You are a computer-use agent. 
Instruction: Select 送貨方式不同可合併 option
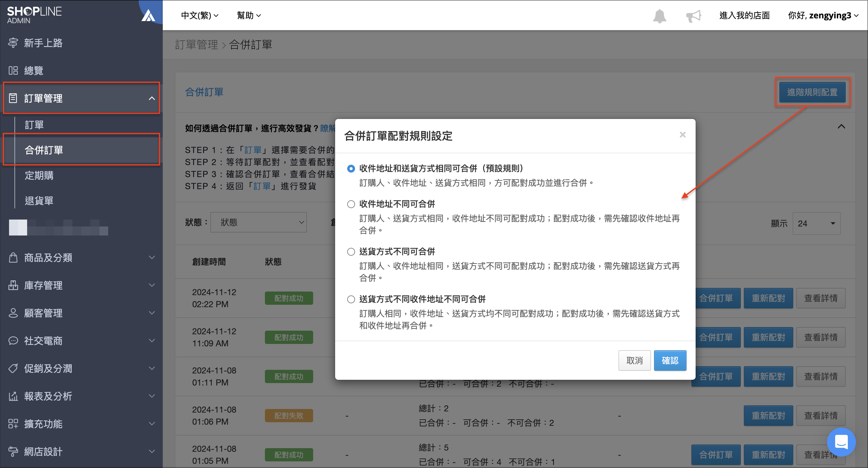(x=351, y=251)
